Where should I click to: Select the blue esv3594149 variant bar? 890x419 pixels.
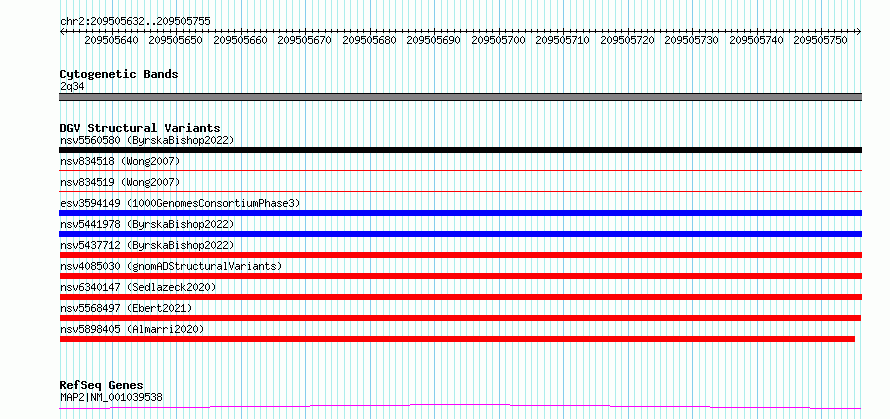[460, 213]
